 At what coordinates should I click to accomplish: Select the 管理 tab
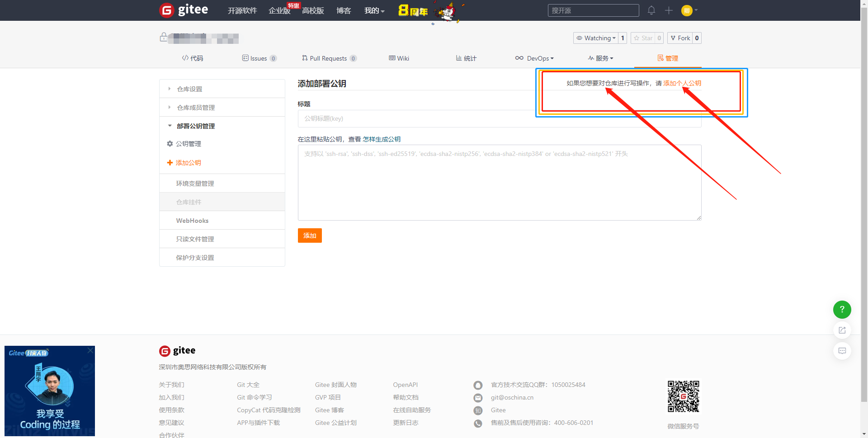coord(668,58)
